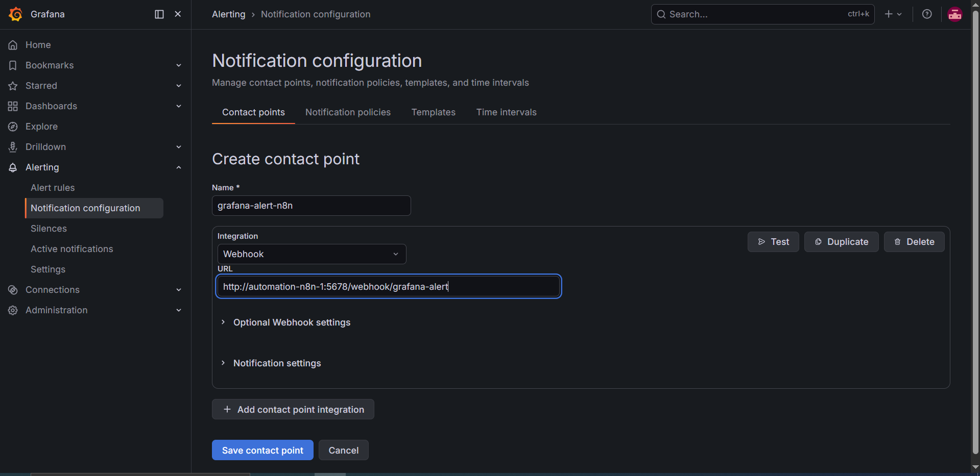The width and height of the screenshot is (980, 476).
Task: Switch to the Templates tab
Action: click(433, 112)
